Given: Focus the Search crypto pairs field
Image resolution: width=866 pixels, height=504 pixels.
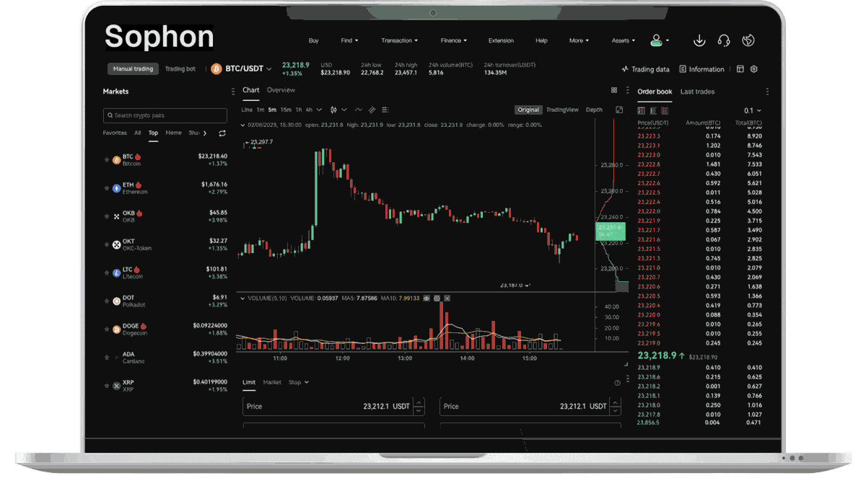Looking at the screenshot, I should [x=165, y=115].
